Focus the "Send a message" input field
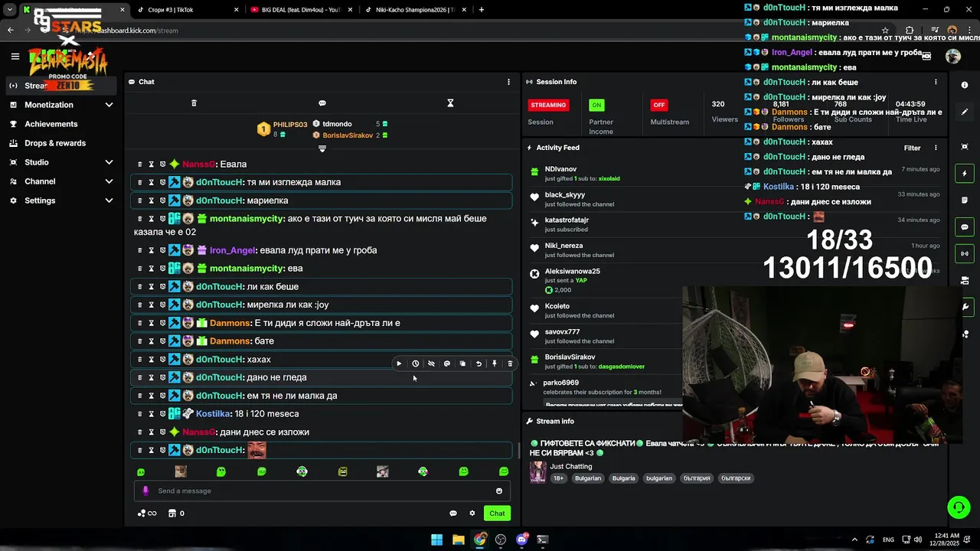The height and width of the screenshot is (551, 980). tap(322, 491)
